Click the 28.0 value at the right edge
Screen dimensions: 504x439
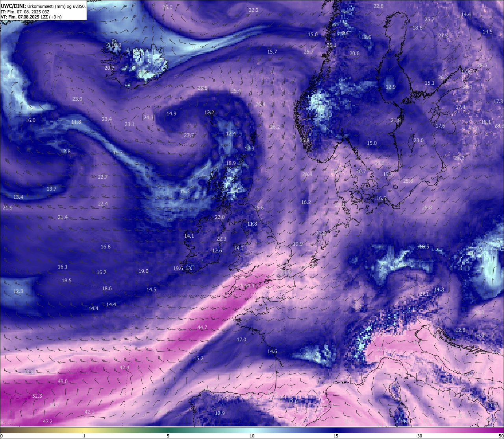(479, 313)
